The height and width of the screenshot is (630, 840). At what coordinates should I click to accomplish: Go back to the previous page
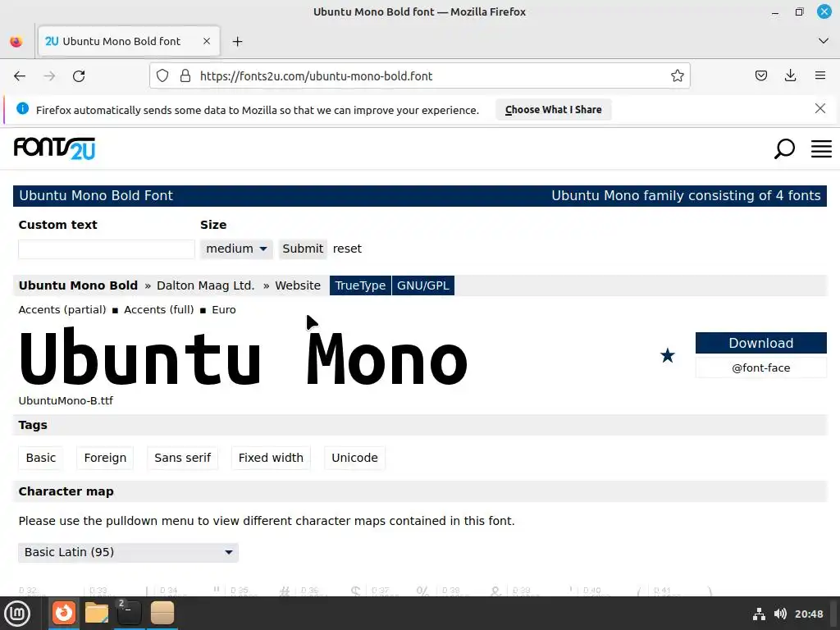pos(20,76)
